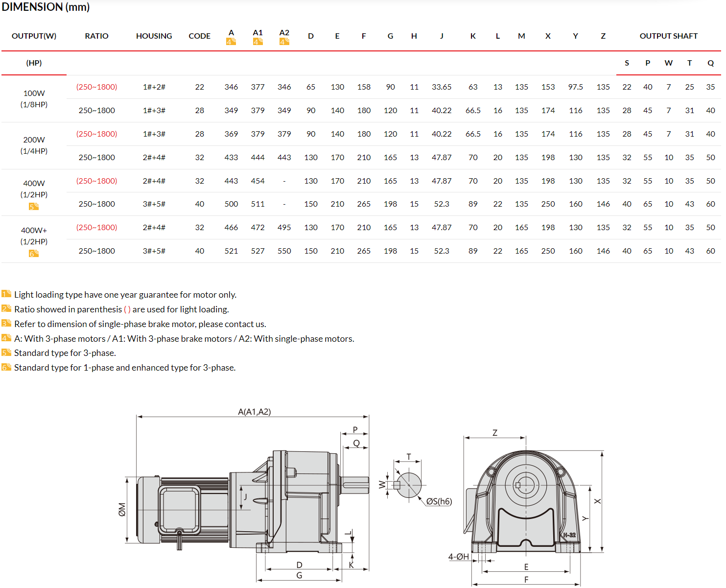Click note icon 4 beside A/A1/A2 explanation

tap(6, 338)
